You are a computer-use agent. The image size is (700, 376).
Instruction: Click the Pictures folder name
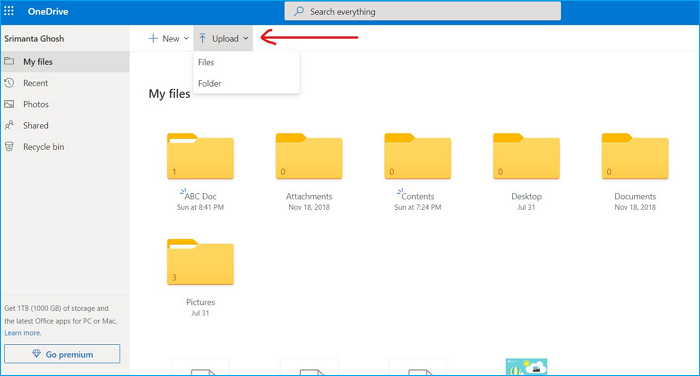click(200, 302)
